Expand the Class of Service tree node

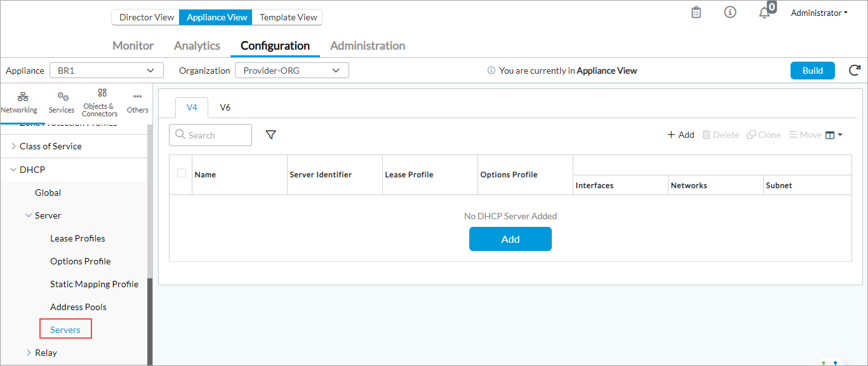(14, 146)
